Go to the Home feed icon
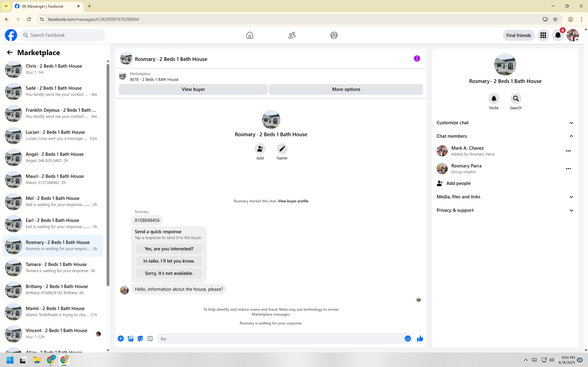The width and height of the screenshot is (588, 367). 250,35
